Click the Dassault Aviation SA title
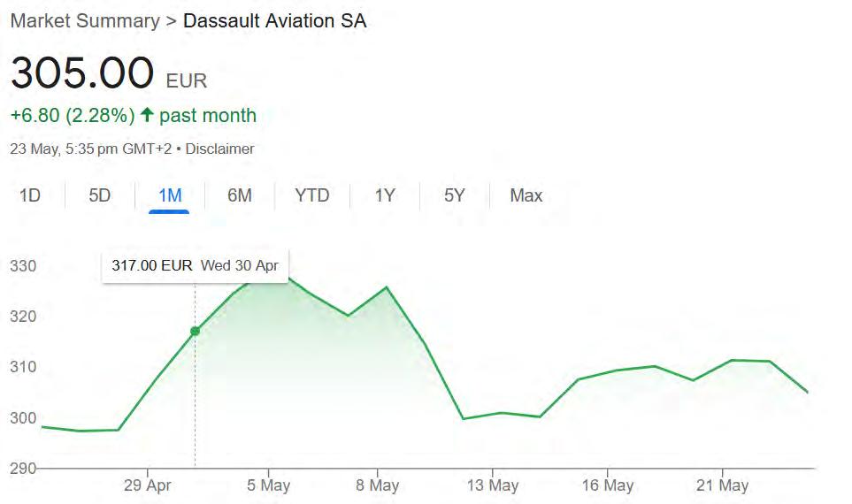The width and height of the screenshot is (852, 504). 274,20
